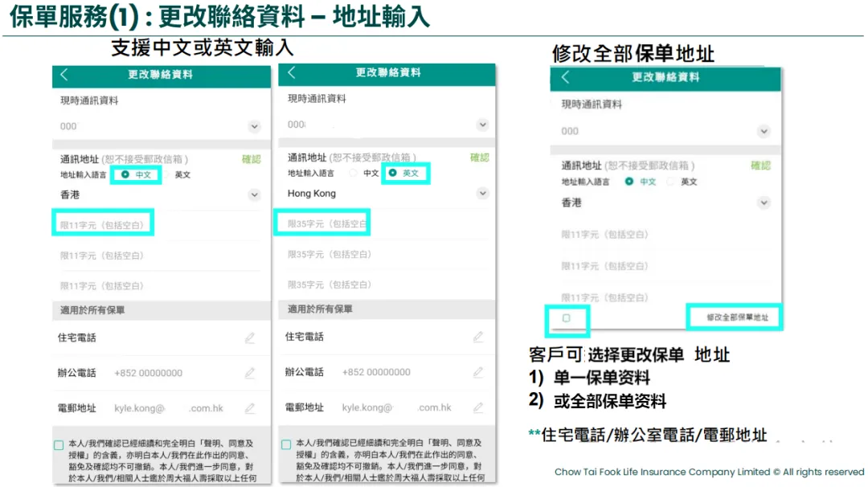Tap the back arrow in the left phone screen
Viewport: 868px width, 487px height.
click(64, 75)
